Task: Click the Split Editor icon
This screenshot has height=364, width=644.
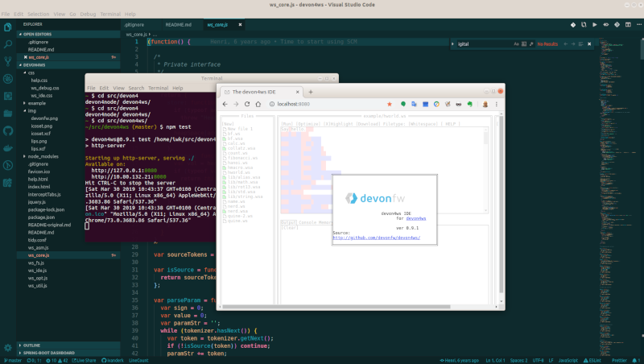Action: tap(628, 25)
